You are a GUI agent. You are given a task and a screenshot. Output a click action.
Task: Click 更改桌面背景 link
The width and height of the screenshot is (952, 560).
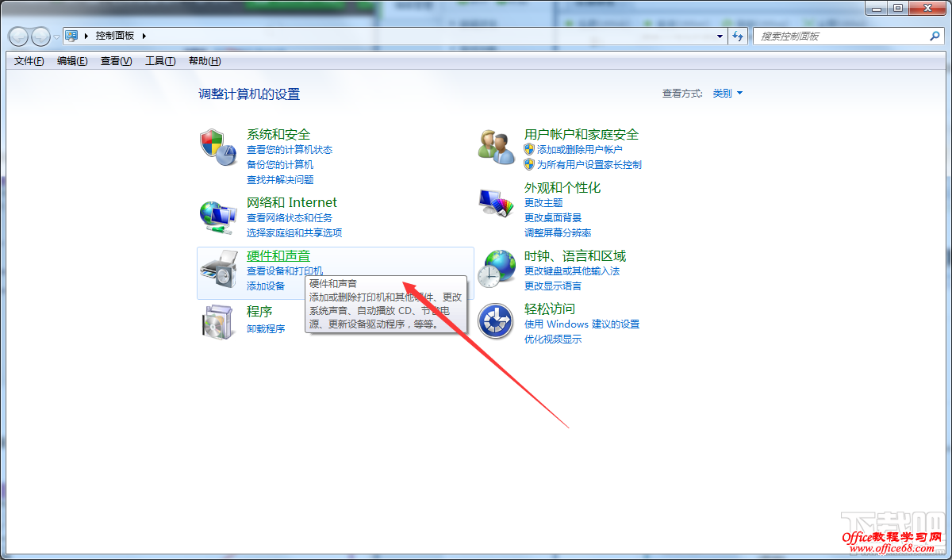pyautogui.click(x=553, y=217)
